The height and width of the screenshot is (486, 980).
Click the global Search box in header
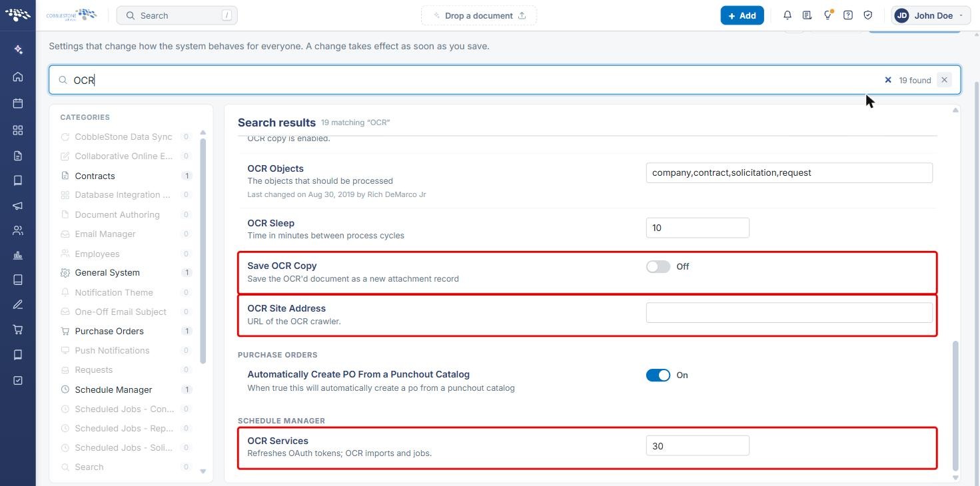coord(177,15)
